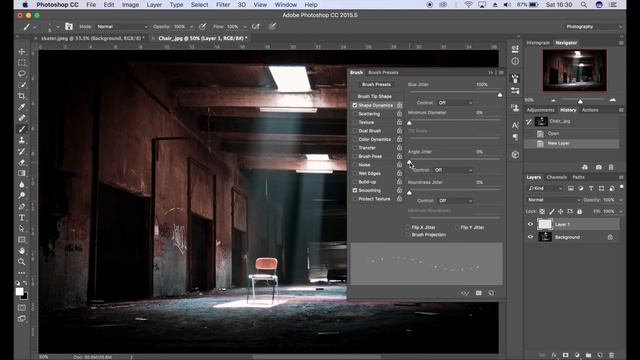Create new snapshot camera icon in History
Screen dimensions: 640x360
(x=598, y=167)
